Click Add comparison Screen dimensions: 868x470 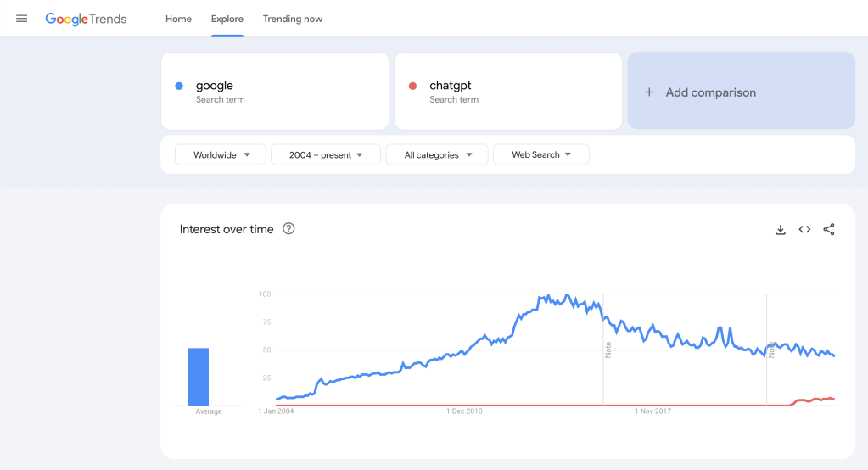[x=742, y=91]
